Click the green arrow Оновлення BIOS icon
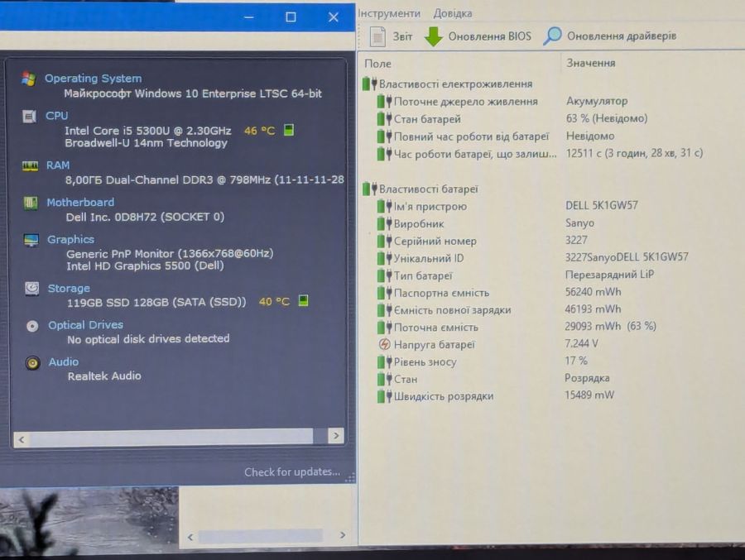745x560 pixels. coord(433,36)
